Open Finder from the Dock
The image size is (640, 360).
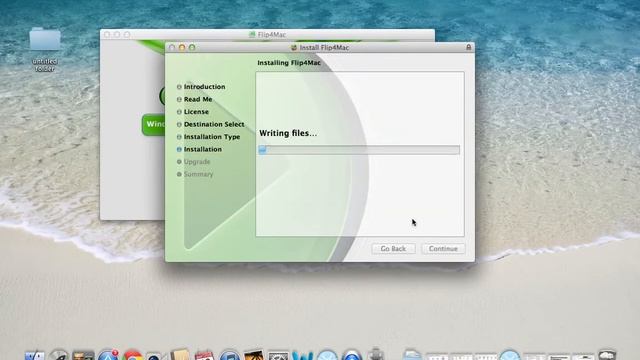[35, 356]
